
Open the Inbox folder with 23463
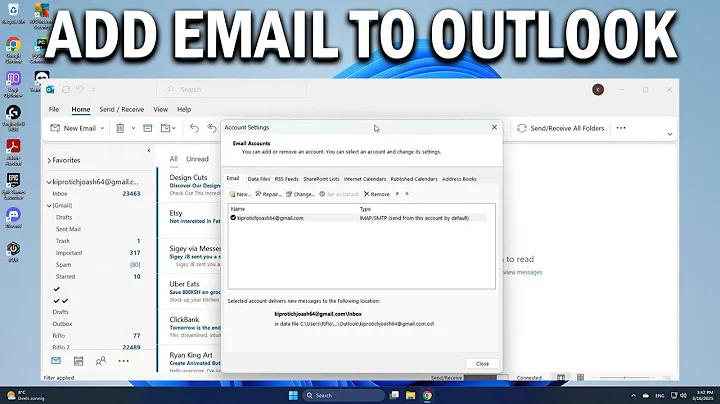[x=96, y=194]
